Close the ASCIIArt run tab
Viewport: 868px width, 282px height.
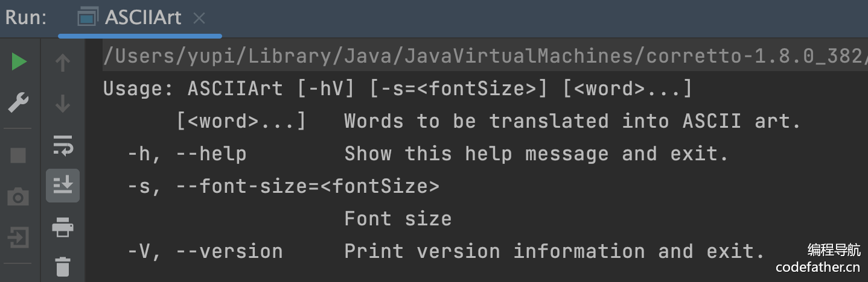click(x=199, y=19)
